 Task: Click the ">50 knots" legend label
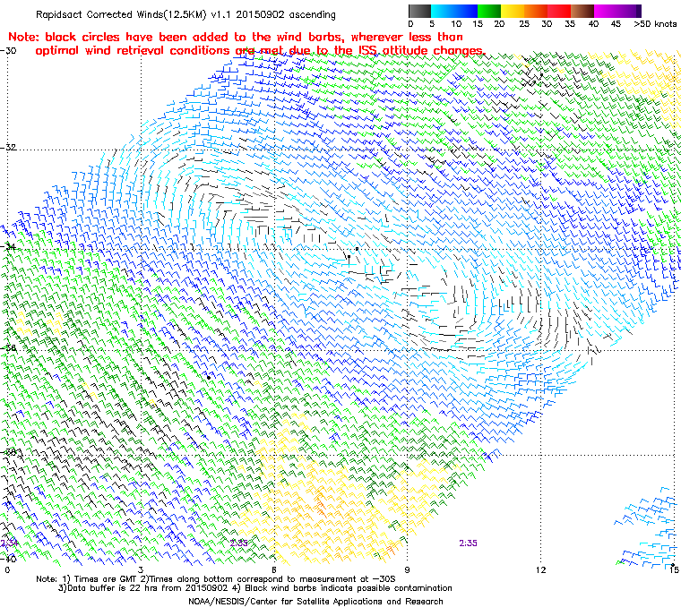(x=655, y=24)
